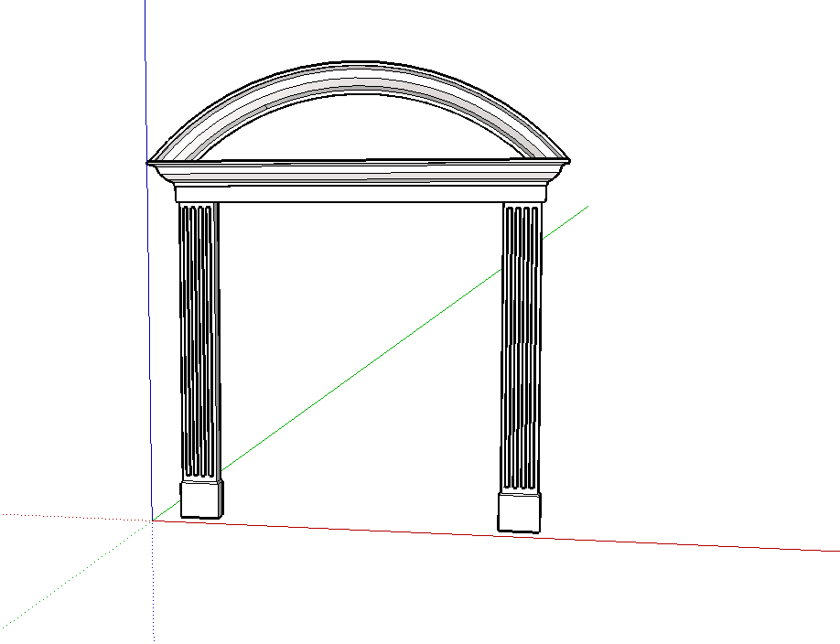The image size is (840, 644).
Task: Select the right fluted column shaft
Action: pyautogui.click(x=521, y=348)
